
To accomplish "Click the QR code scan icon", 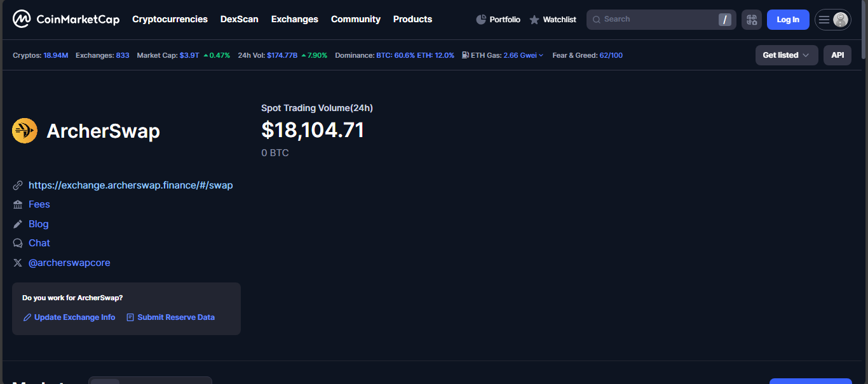I will pos(752,20).
